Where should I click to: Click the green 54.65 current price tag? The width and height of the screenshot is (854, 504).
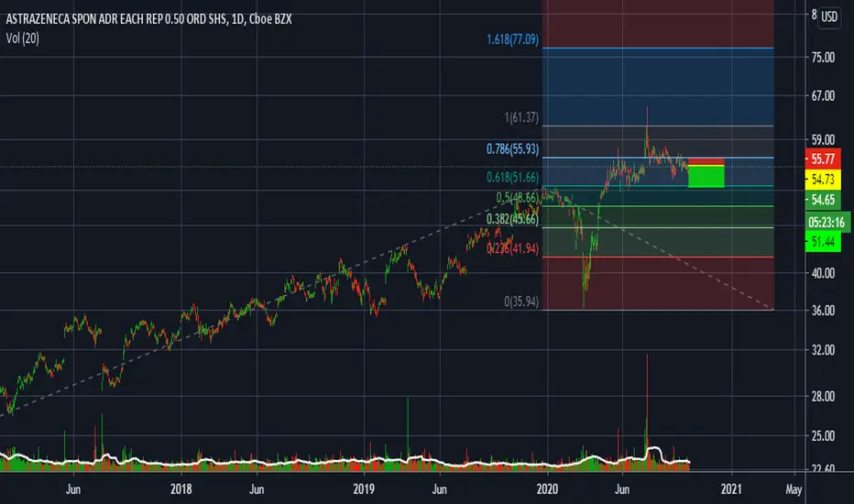(823, 200)
